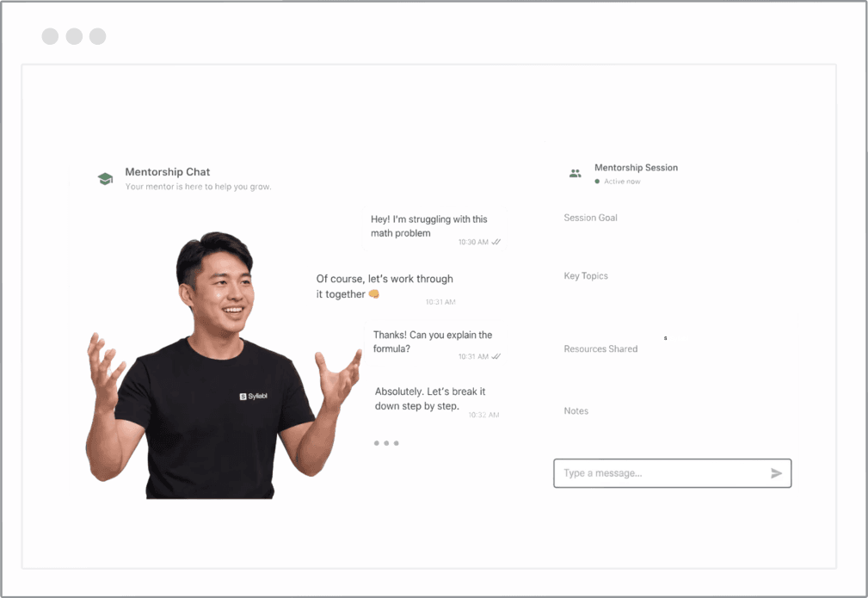
Task: Select the "Absolutely. Let's break it down" message
Action: tap(435, 402)
